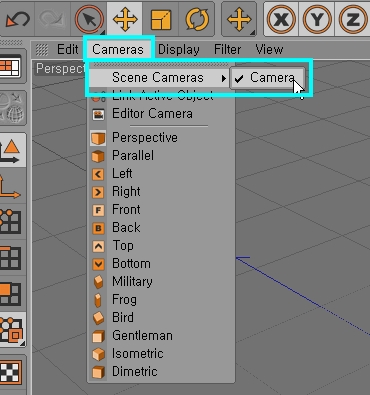
Task: Click the Undo arrow icon
Action: tap(18, 19)
